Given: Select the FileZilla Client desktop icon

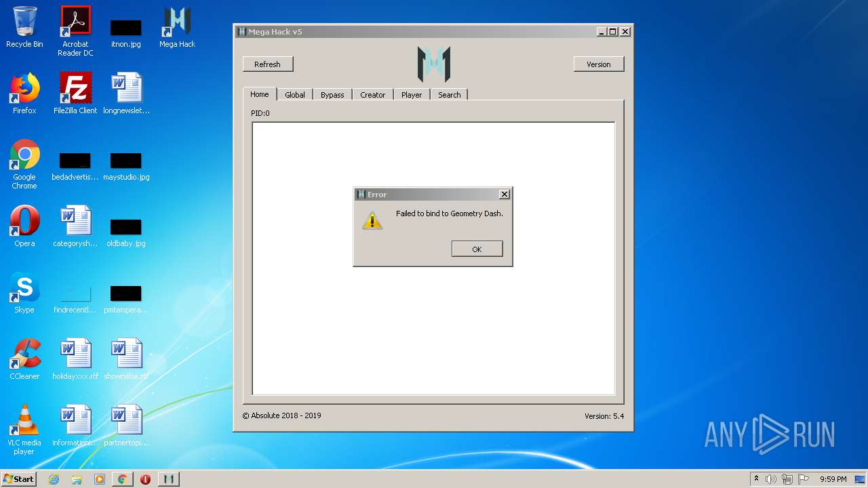Looking at the screenshot, I should click(x=75, y=94).
